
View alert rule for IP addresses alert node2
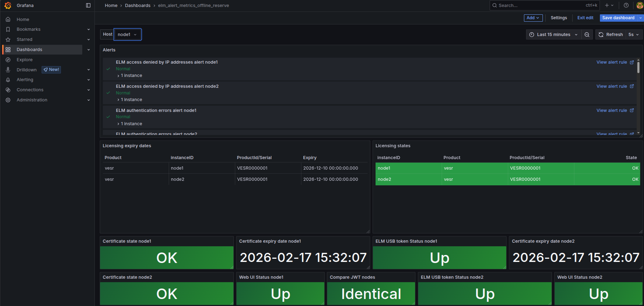tap(615, 86)
